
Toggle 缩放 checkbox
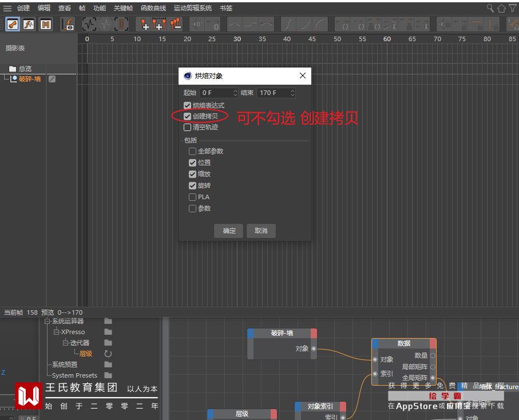click(x=192, y=174)
